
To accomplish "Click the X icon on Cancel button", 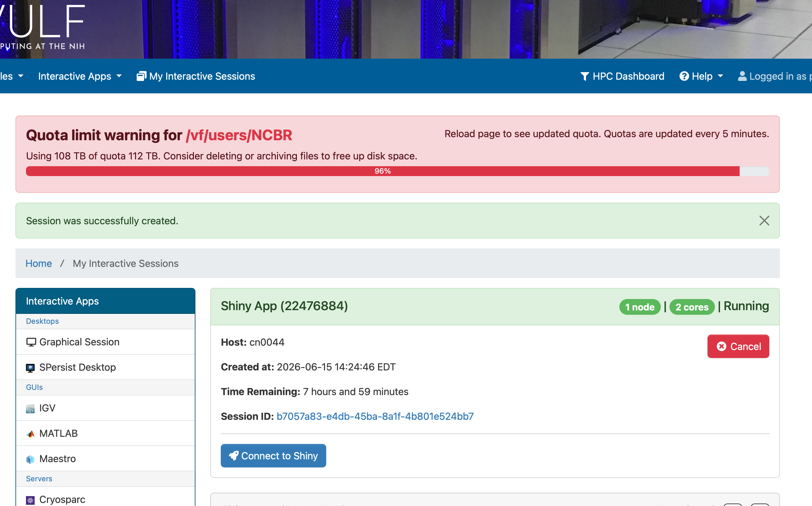I will click(722, 346).
